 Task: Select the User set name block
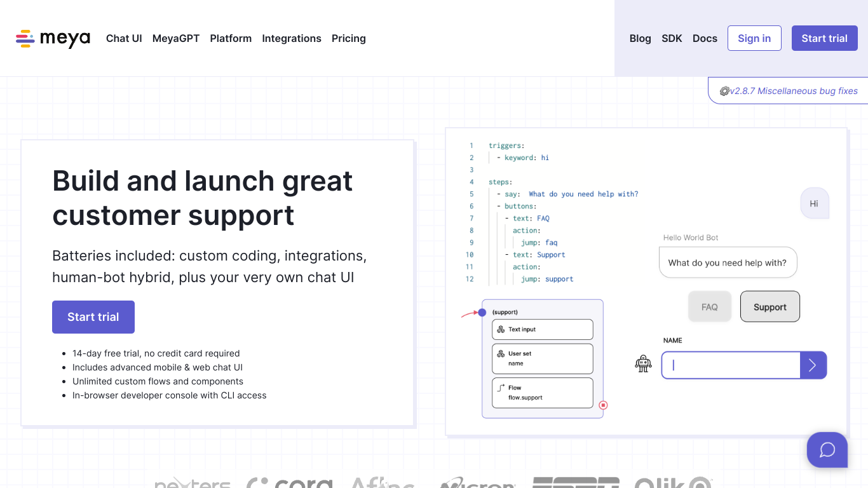[x=543, y=359]
